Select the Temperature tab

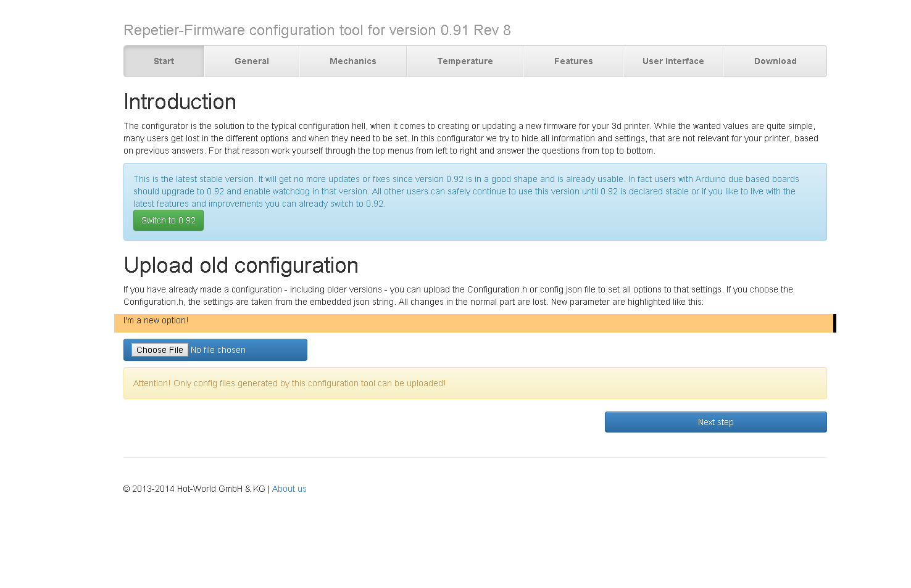pyautogui.click(x=465, y=61)
